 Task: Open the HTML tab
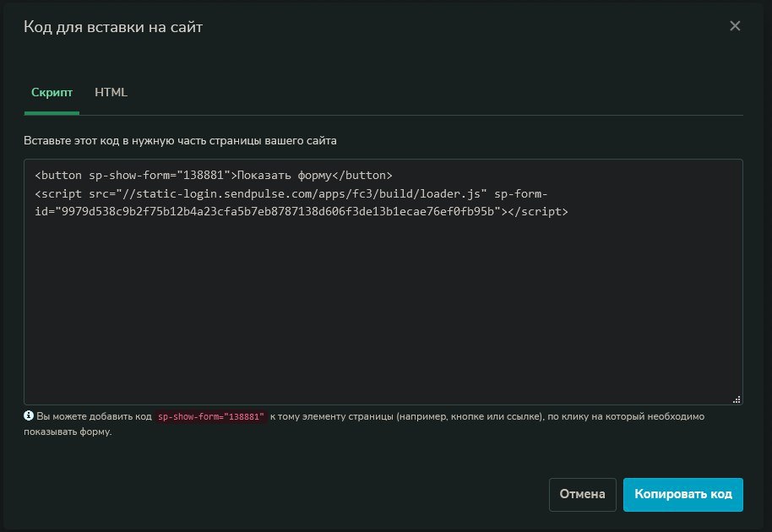click(111, 93)
